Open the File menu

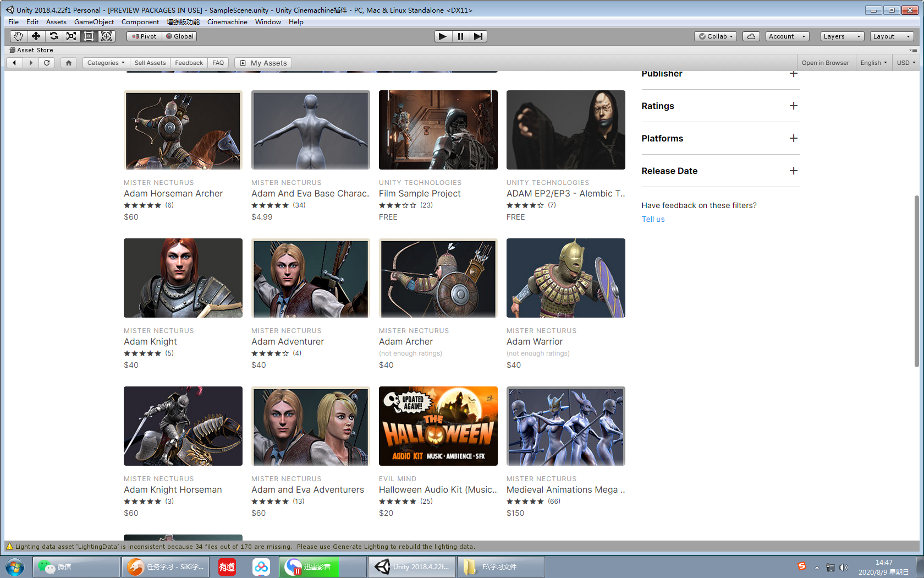[x=13, y=22]
